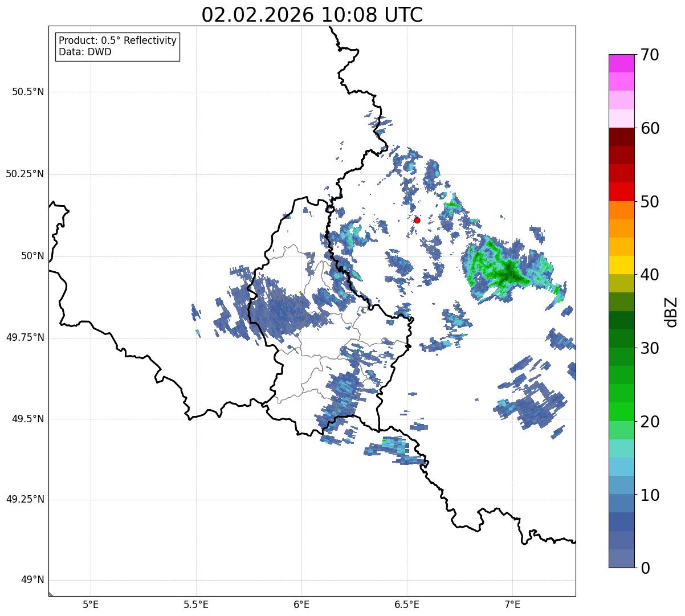Image resolution: width=685 pixels, height=616 pixels.
Task: Pick the light blue swatch between 10 and 20
Action: 621,467
